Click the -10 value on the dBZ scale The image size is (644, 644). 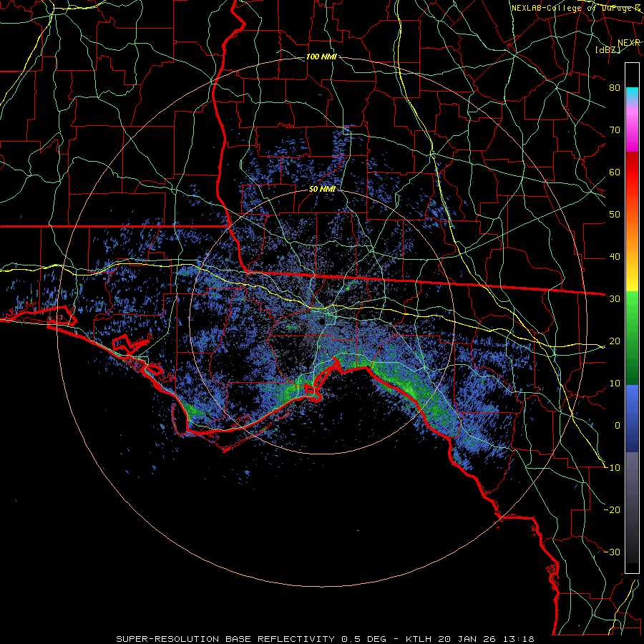[x=612, y=468]
